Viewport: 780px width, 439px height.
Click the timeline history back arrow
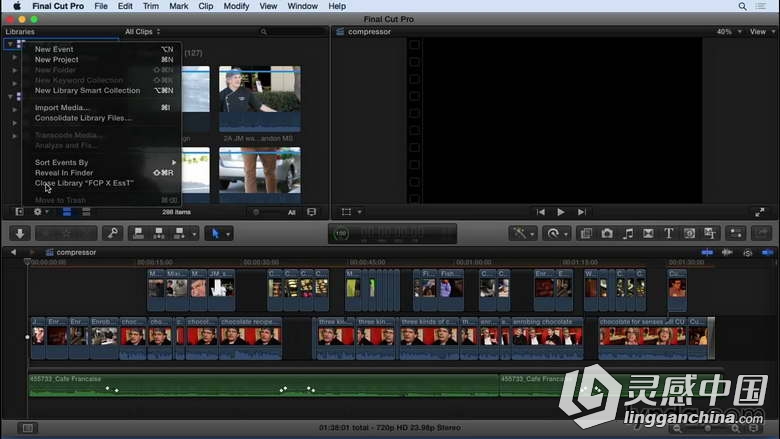coord(13,252)
